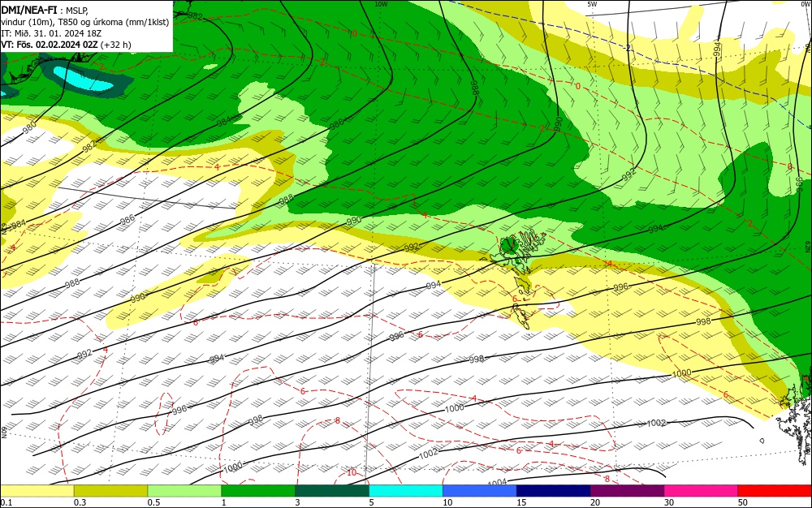Screen dimensions: 812x508
Task: Click the "vindur (10m), T850 og úrkoma" line
Action: (x=85, y=22)
